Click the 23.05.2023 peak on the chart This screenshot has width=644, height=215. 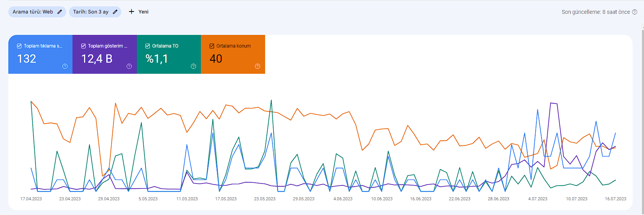coord(271,100)
